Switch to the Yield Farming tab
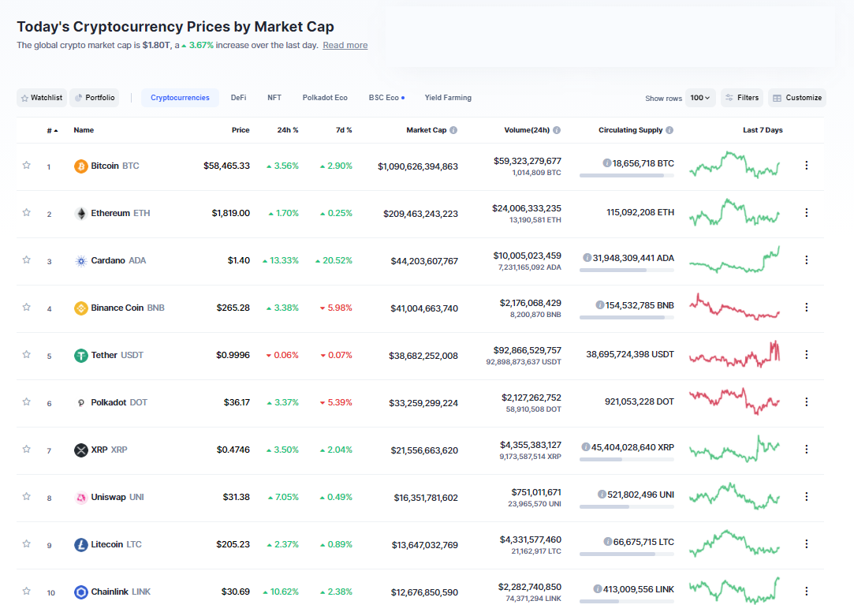Viewport: 854px width, 616px height. [x=448, y=98]
